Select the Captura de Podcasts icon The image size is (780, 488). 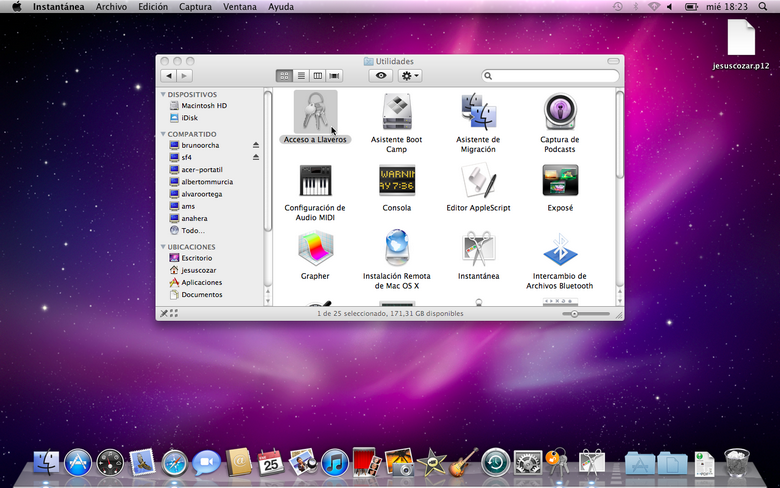pyautogui.click(x=560, y=112)
